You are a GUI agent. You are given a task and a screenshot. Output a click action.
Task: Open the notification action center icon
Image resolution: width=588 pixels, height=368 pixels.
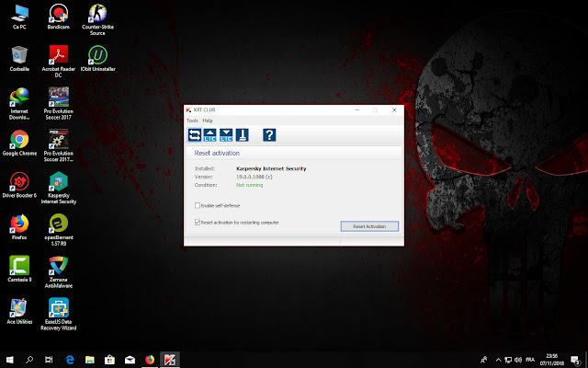click(x=576, y=360)
